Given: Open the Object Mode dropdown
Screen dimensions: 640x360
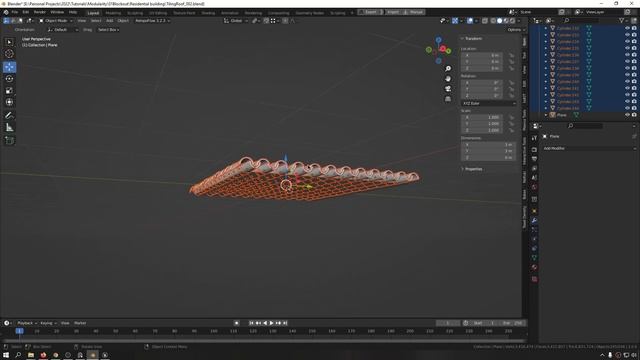Looking at the screenshot, I should [56, 20].
